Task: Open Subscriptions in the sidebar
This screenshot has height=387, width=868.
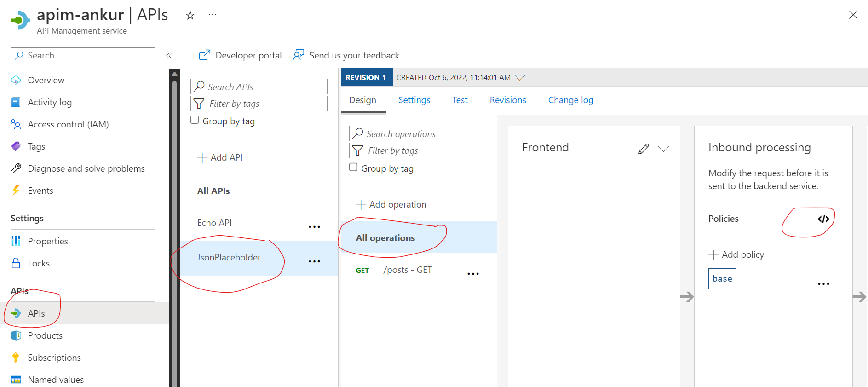Action: click(54, 358)
